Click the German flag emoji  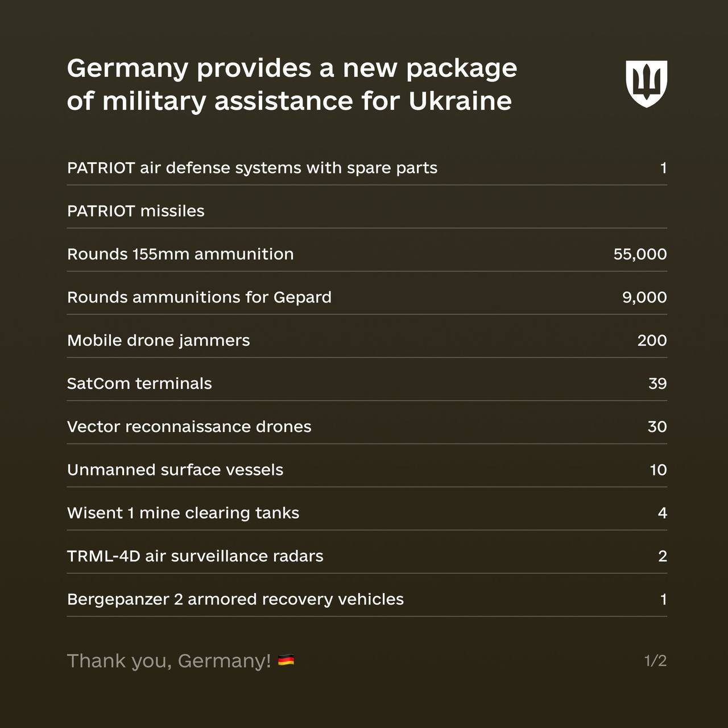(286, 660)
